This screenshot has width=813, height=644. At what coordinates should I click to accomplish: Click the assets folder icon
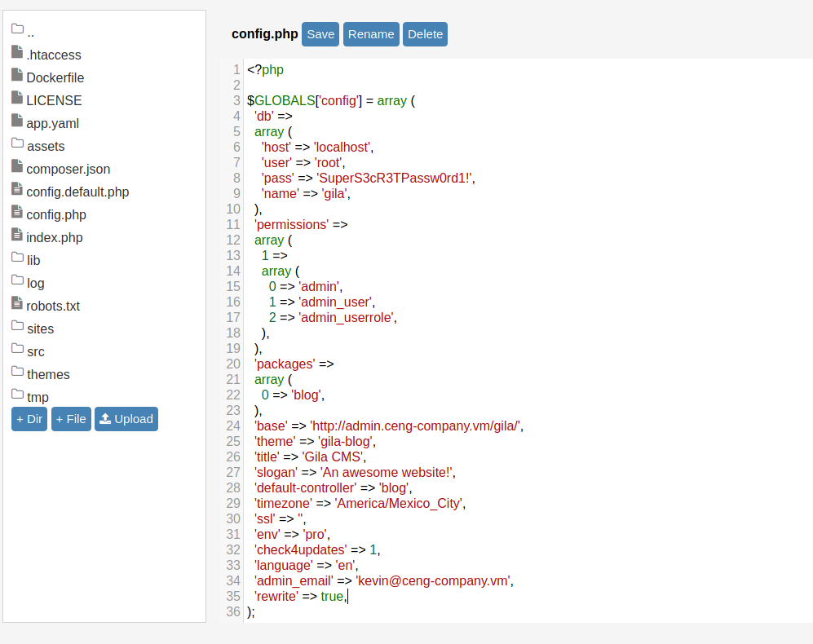[17, 143]
